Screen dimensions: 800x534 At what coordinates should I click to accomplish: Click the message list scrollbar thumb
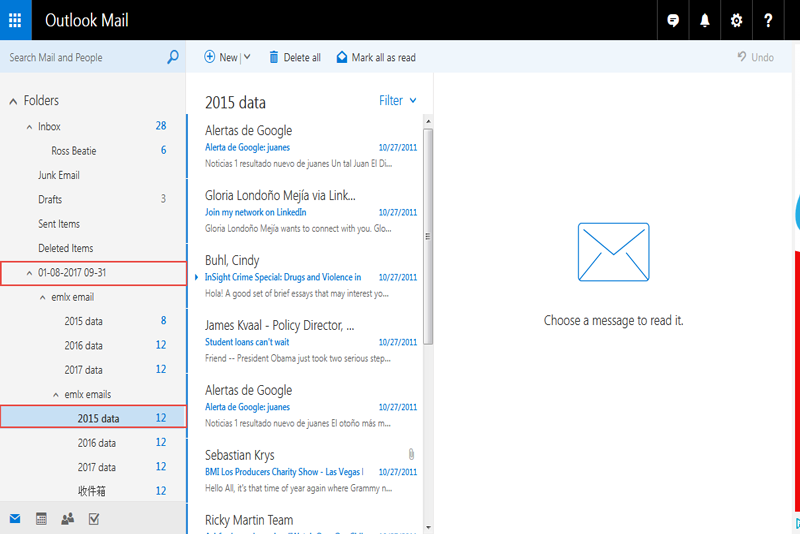[428, 236]
